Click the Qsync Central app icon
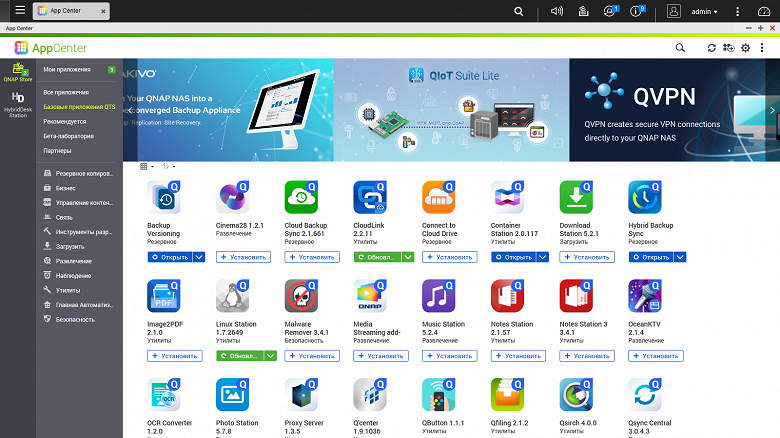This screenshot has width=780, height=438. click(645, 395)
